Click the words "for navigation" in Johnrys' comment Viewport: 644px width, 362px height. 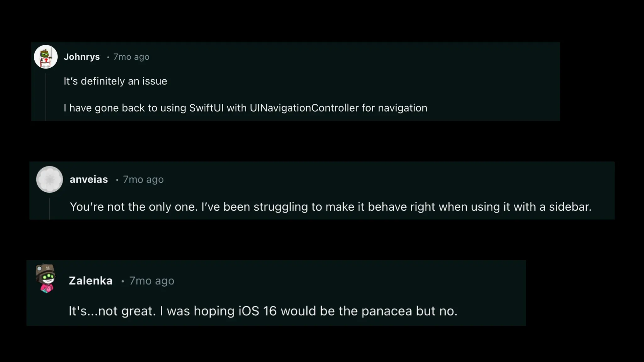(x=394, y=108)
